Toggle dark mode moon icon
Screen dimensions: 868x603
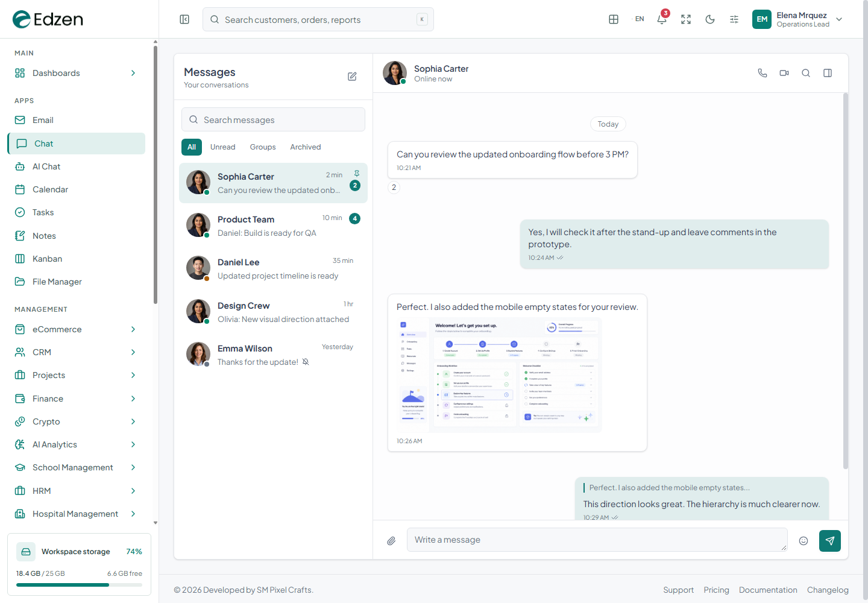pyautogui.click(x=710, y=19)
